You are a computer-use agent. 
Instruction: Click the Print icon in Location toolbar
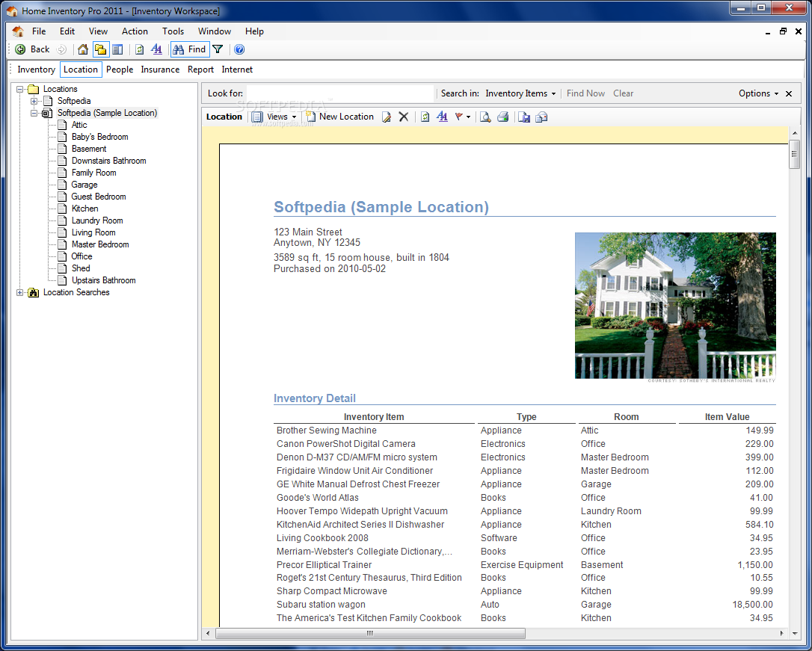point(503,117)
